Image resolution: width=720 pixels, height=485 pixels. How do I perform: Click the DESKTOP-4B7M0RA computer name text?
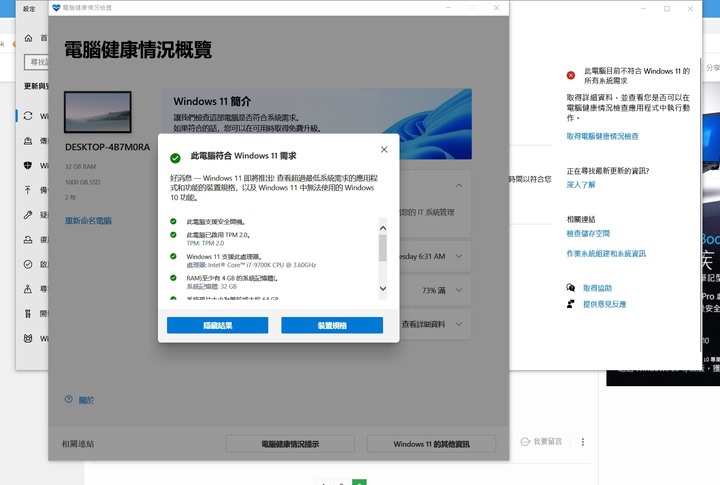click(x=107, y=147)
